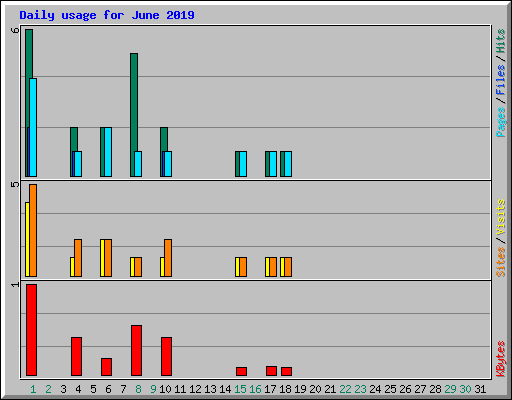Select the cyan Pages bar for day 6
This screenshot has height=400, width=512.
coord(108,152)
